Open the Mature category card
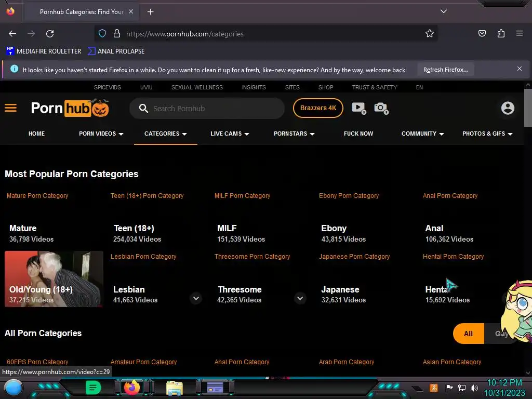This screenshot has width=532, height=399. click(x=54, y=218)
